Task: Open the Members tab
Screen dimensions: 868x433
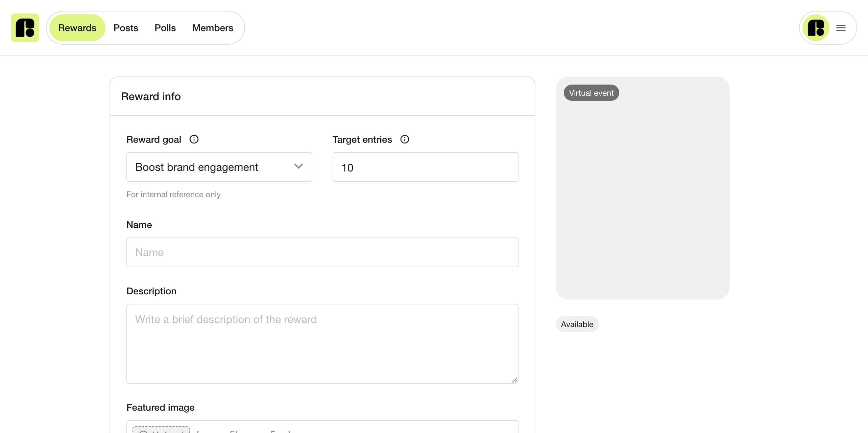Action: pos(213,28)
